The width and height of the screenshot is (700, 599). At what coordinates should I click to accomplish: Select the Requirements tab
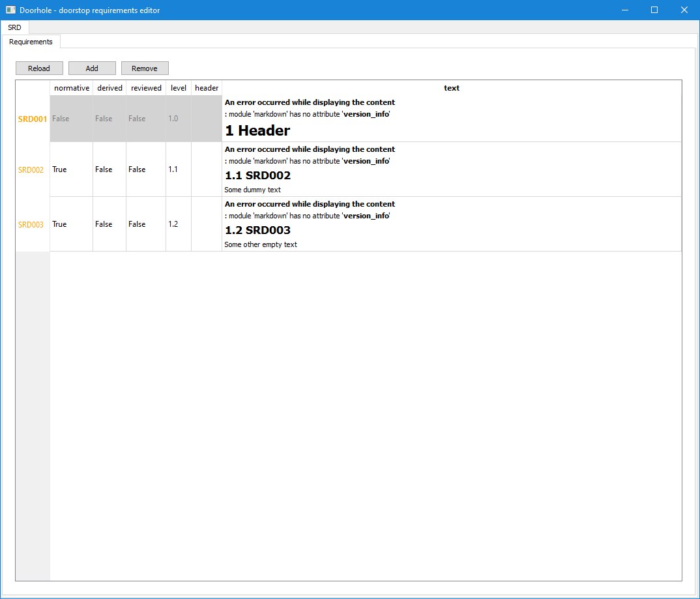tap(31, 41)
